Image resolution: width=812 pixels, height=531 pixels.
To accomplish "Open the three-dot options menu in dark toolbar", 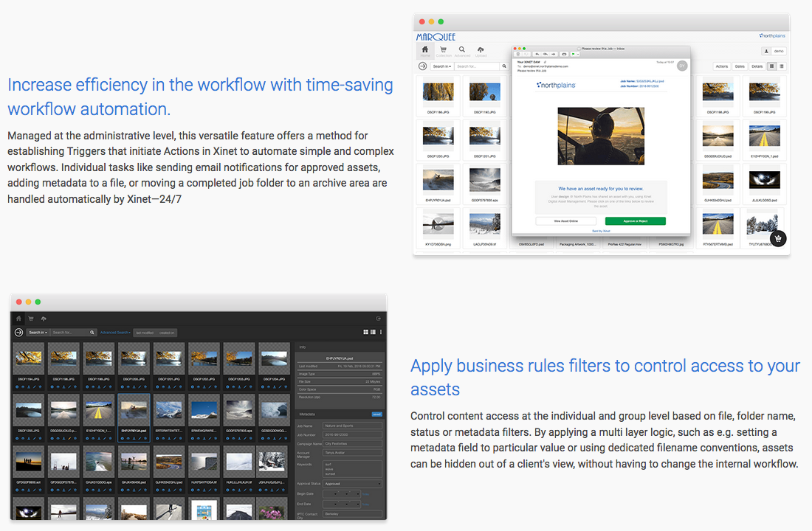I will (381, 333).
